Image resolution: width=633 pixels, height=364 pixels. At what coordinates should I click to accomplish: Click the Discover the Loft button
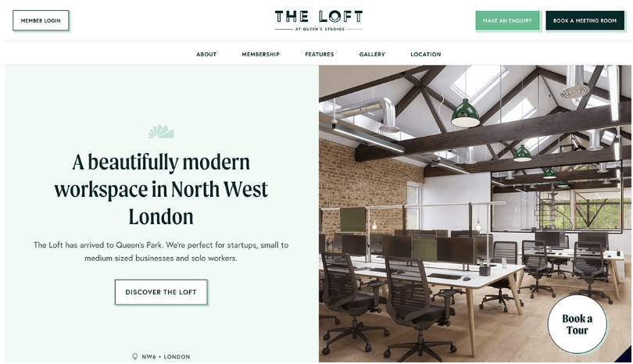(161, 292)
